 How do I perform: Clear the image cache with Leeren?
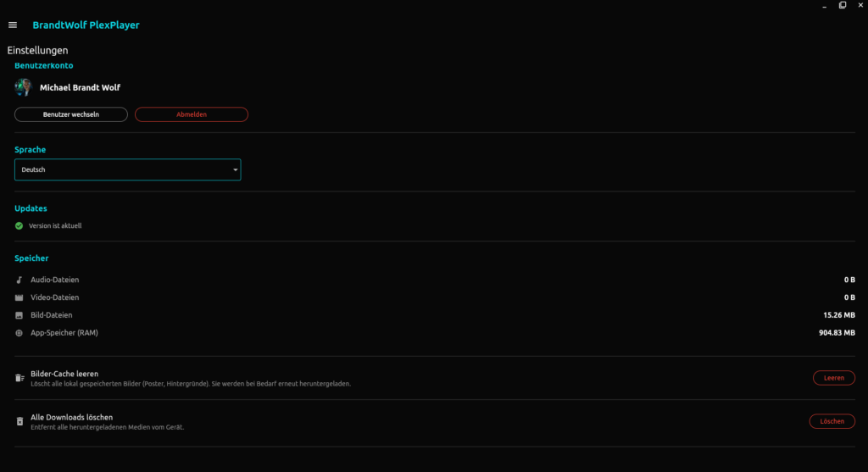(x=833, y=378)
